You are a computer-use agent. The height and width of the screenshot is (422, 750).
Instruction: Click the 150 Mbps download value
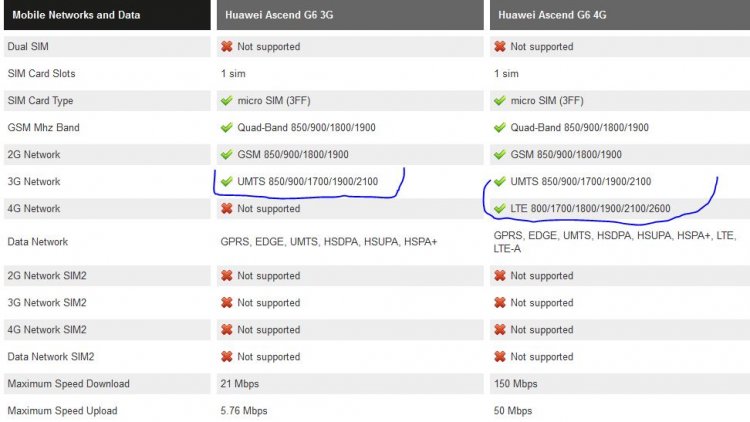[x=516, y=384]
